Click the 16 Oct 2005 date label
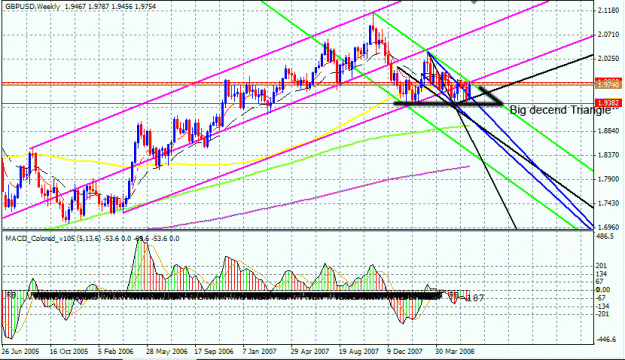625x360 pixels. (69, 352)
